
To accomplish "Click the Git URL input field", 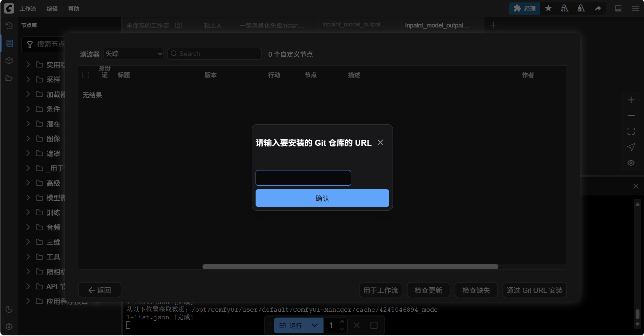I will 303,178.
